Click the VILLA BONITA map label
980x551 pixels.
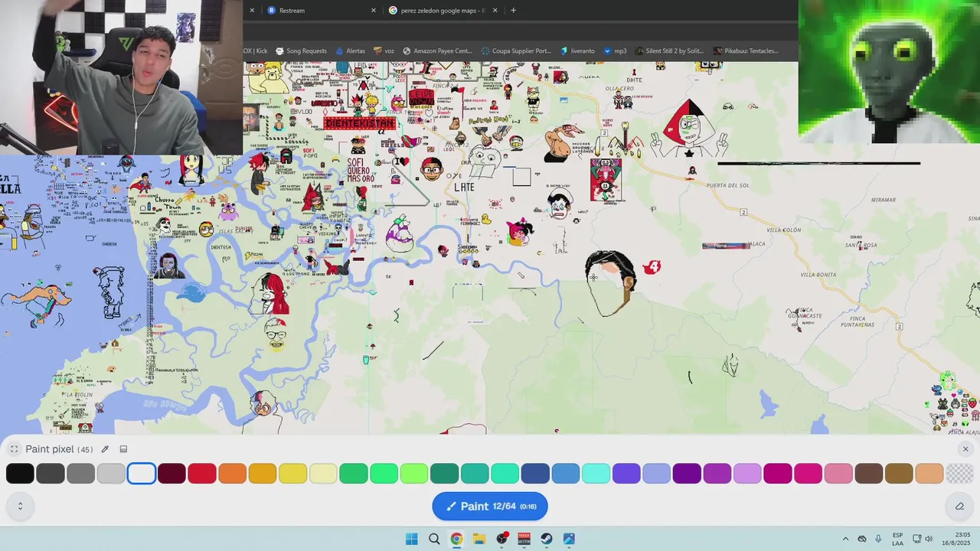click(x=818, y=275)
